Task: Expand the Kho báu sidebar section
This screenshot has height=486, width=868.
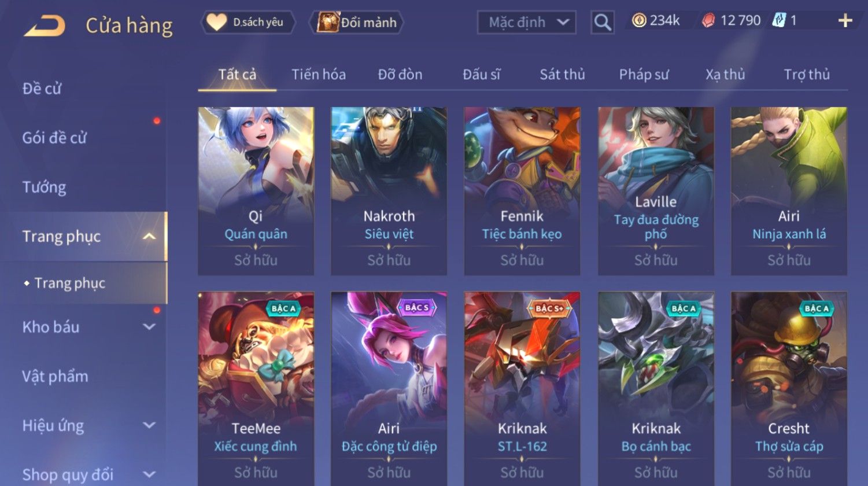Action: pos(149,327)
